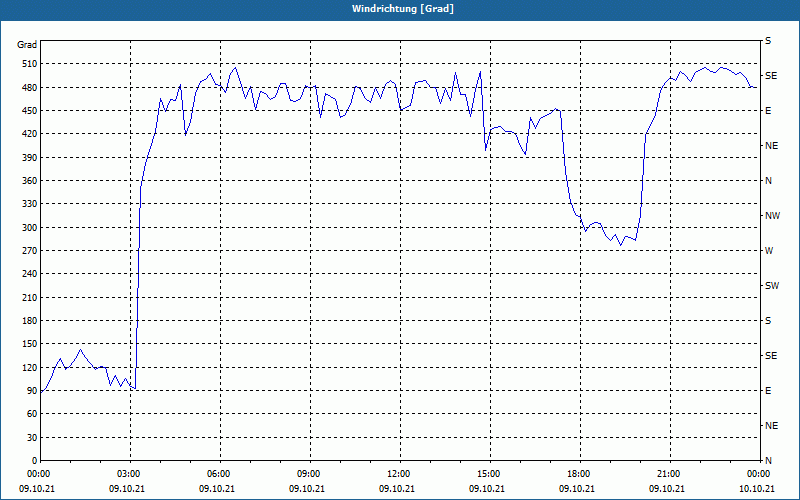This screenshot has width=800, height=500.
Task: Select the "Grad" unit label on y-axis
Action: coord(27,45)
